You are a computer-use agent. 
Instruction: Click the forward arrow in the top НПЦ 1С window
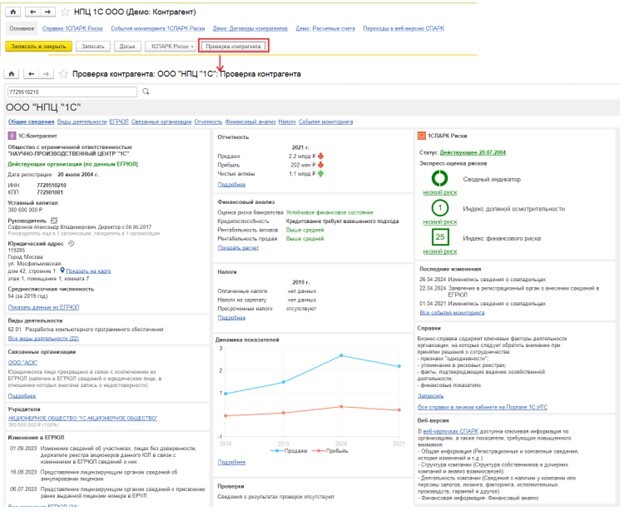[x=48, y=12]
